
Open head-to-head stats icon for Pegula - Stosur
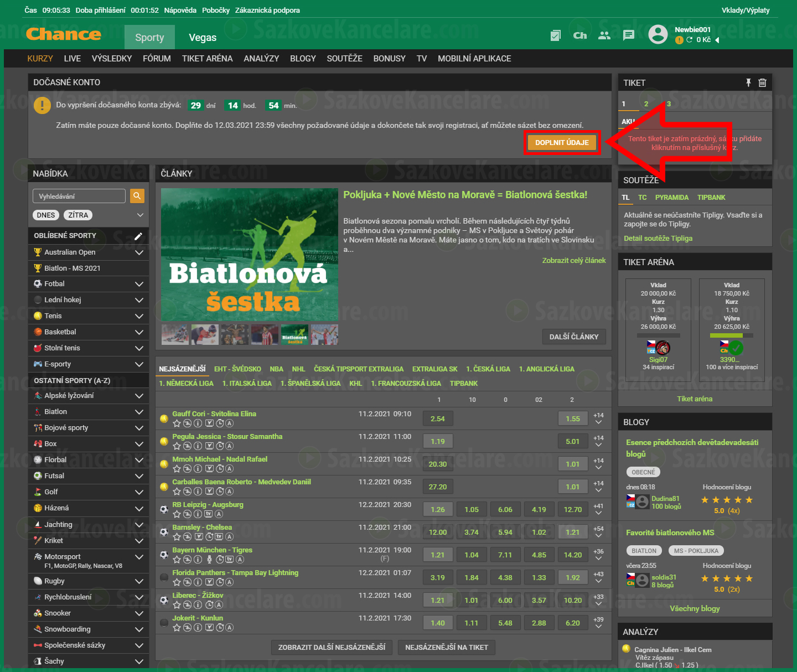tap(187, 446)
